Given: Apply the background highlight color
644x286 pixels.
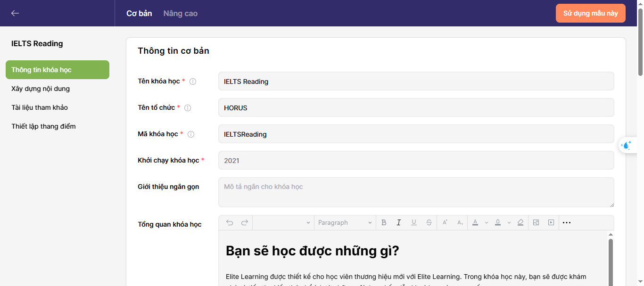Looking at the screenshot, I should click(498, 222).
